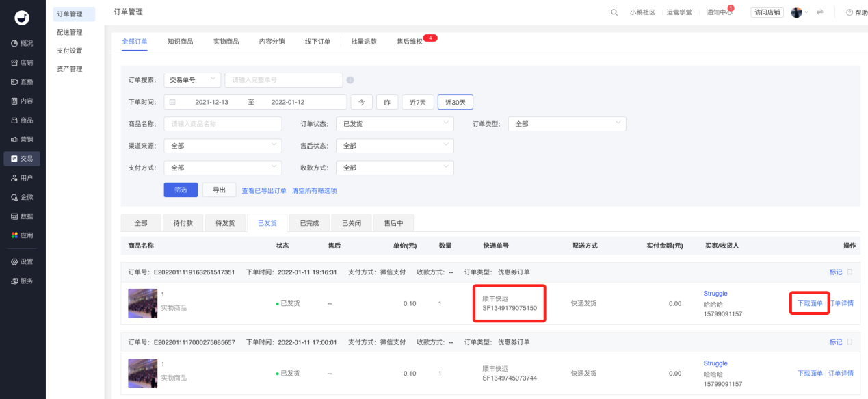Viewport: 868px width, 399px height.
Task: Open 收款方式 dropdown
Action: (395, 168)
